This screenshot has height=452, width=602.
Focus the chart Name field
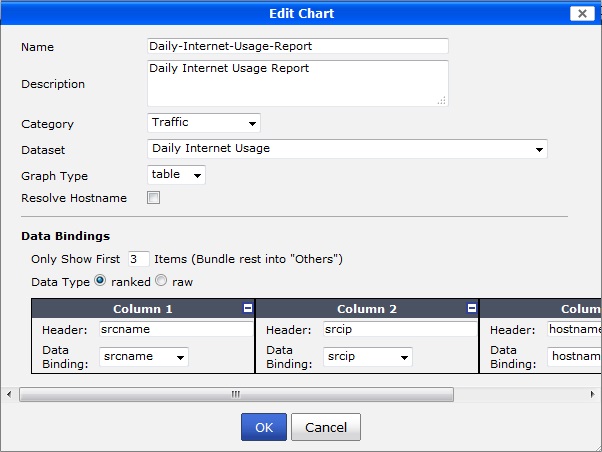click(x=298, y=46)
